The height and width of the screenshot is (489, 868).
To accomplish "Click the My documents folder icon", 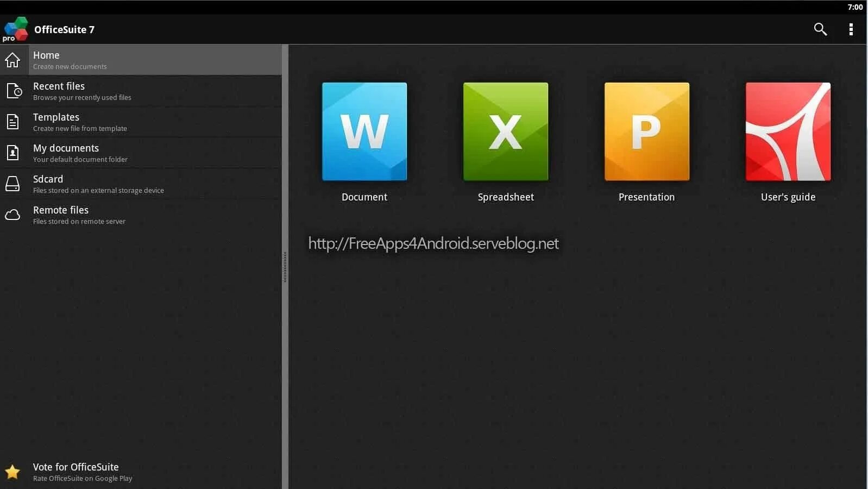I will tap(12, 153).
